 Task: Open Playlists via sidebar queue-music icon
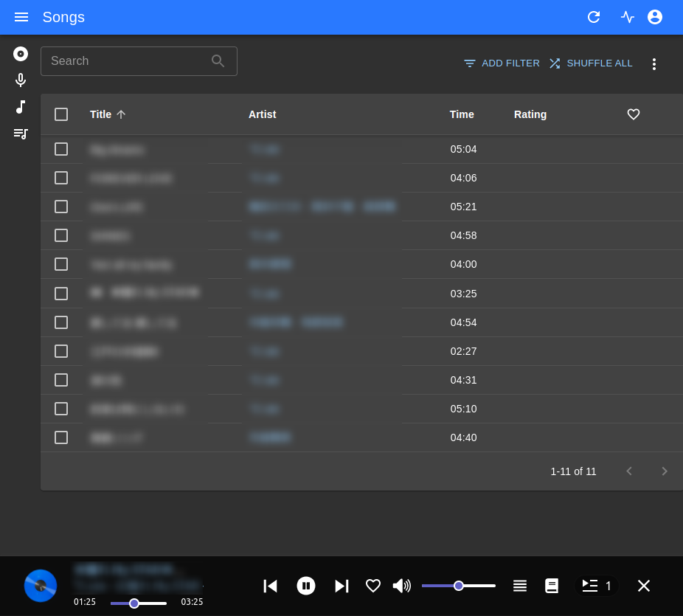point(21,134)
